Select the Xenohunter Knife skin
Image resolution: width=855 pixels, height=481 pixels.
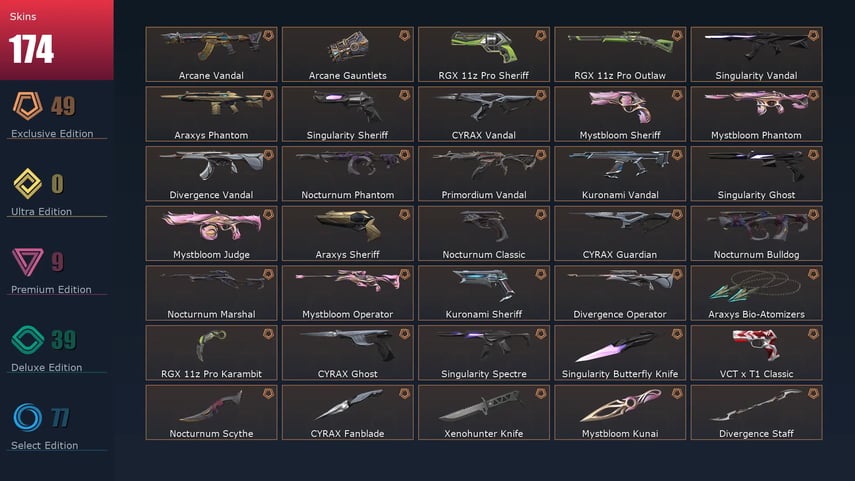(x=484, y=412)
